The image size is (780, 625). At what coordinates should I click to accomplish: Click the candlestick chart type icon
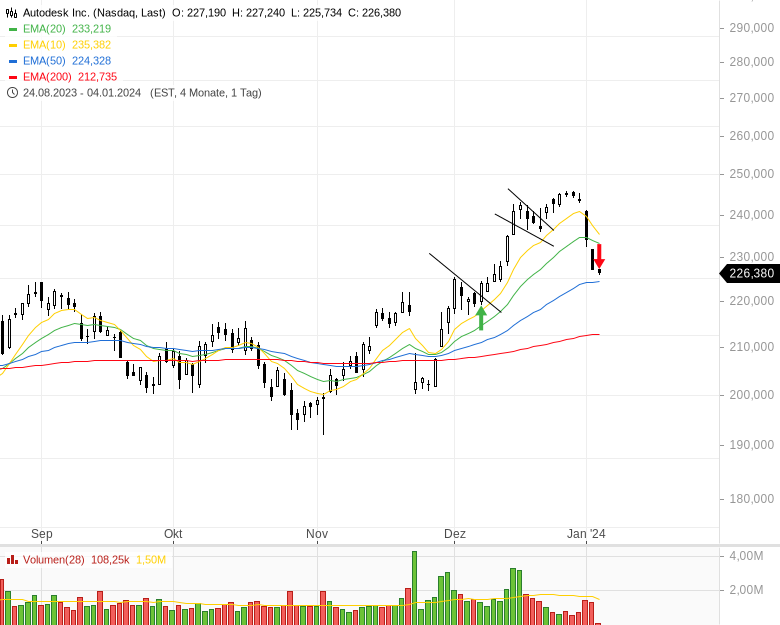(11, 12)
